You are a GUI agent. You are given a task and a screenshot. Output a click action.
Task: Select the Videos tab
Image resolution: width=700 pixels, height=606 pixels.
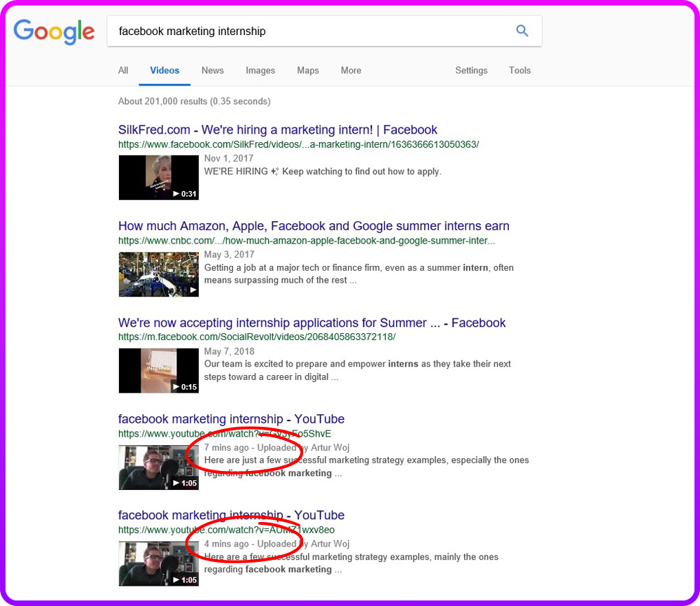click(x=164, y=71)
